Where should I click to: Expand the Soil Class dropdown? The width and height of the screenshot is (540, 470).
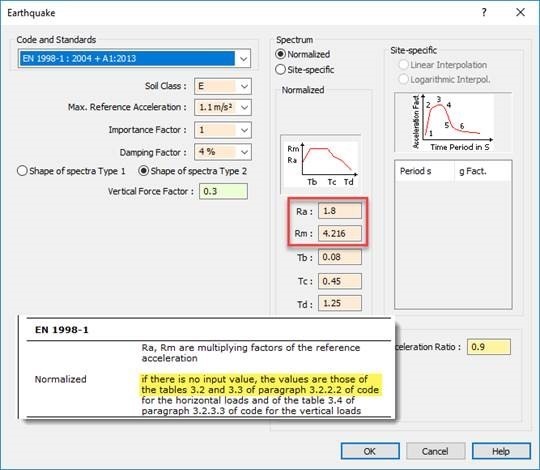point(244,86)
